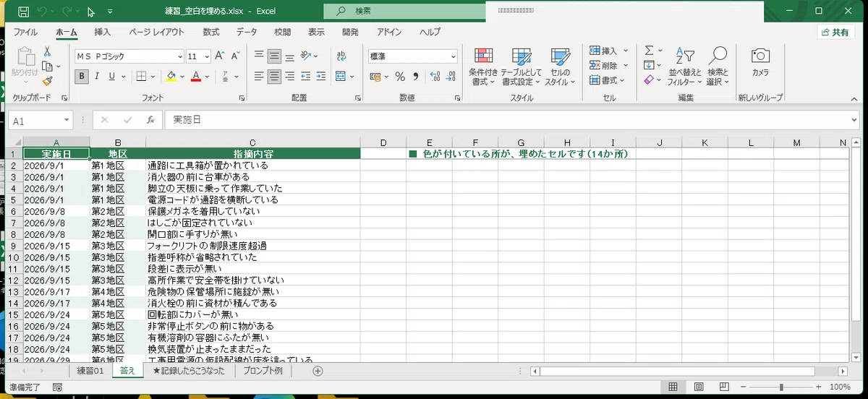Screen dimensions: 868x399
Task: Click the fill color yellow bucket
Action: (171, 77)
